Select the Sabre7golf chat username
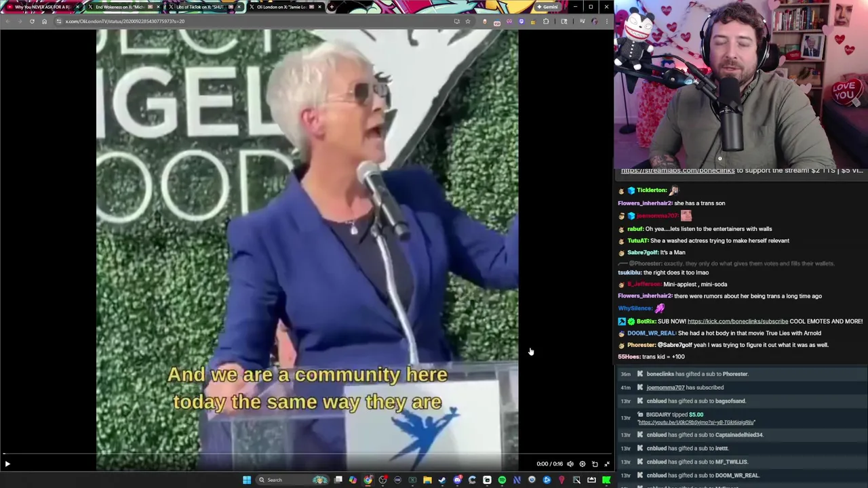This screenshot has width=868, height=488. click(643, 253)
